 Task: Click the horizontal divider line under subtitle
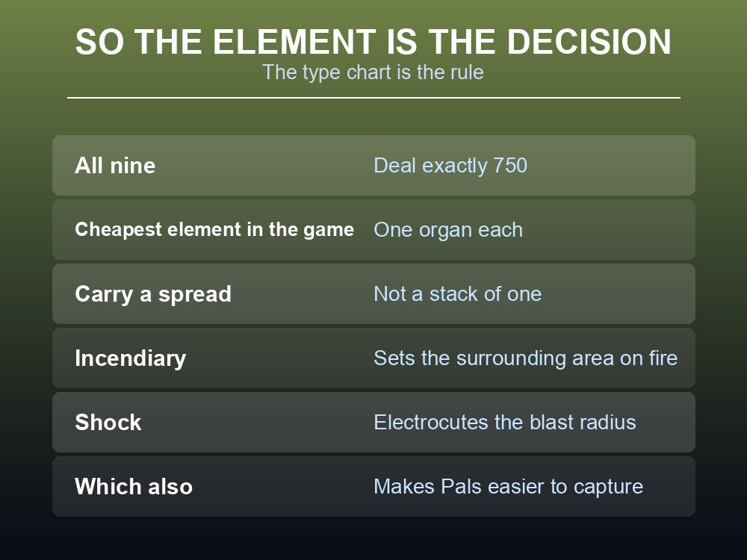(374, 98)
